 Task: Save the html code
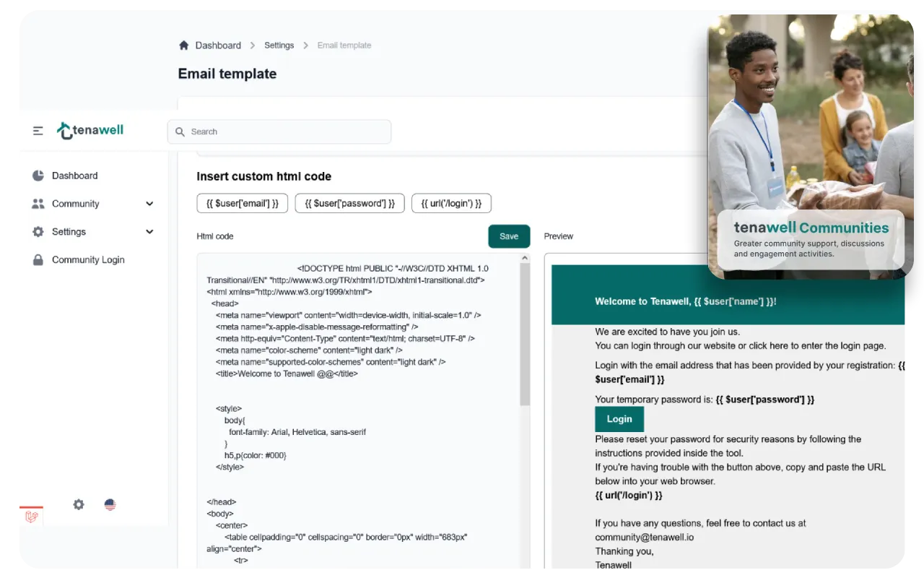[509, 236]
